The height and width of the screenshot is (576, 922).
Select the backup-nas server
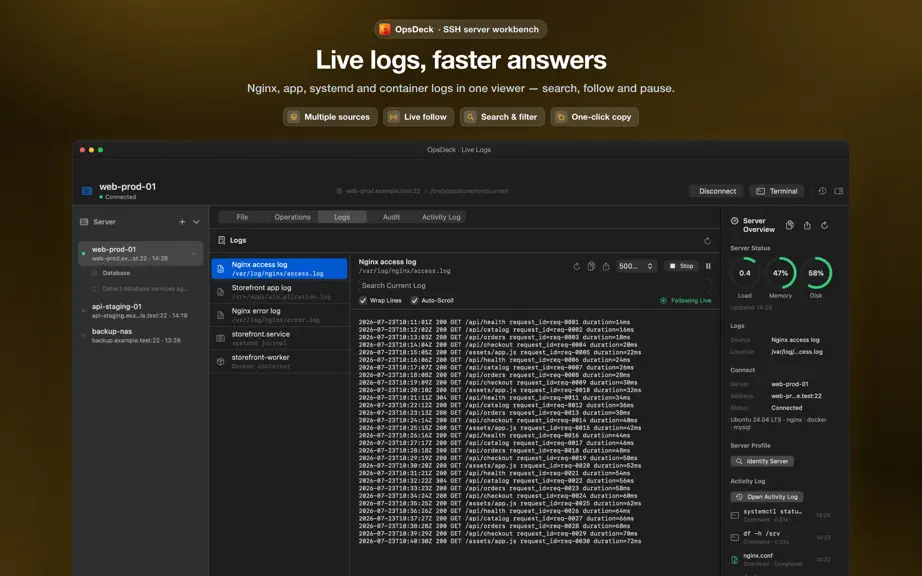pyautogui.click(x=141, y=336)
